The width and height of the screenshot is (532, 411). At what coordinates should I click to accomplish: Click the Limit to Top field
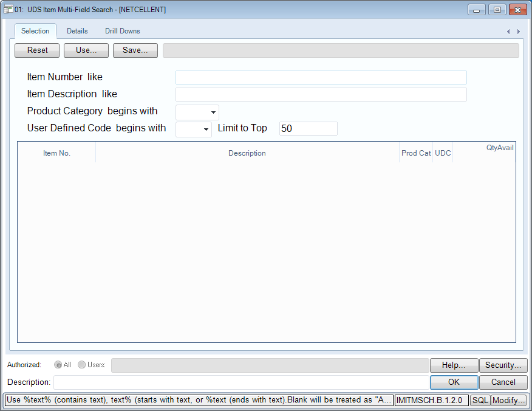pos(308,129)
